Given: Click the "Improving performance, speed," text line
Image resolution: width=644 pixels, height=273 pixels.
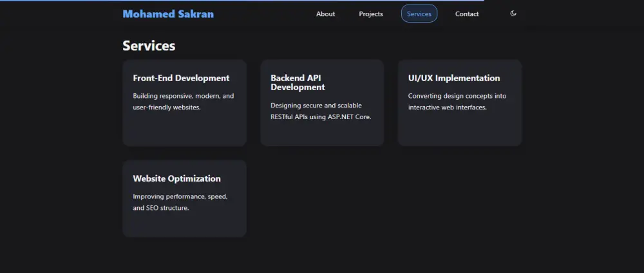Looking at the screenshot, I should click(180, 196).
